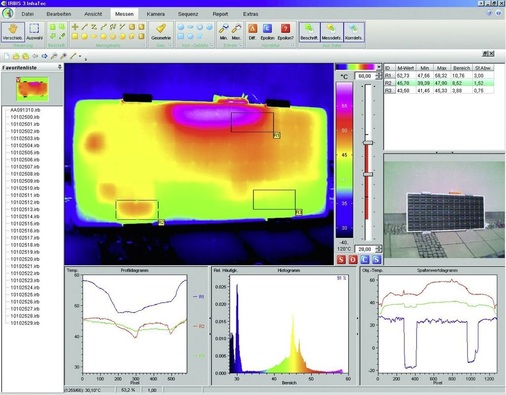This screenshot has height=395, width=506.
Task: Open the color palette dropdown
Action: click(378, 67)
